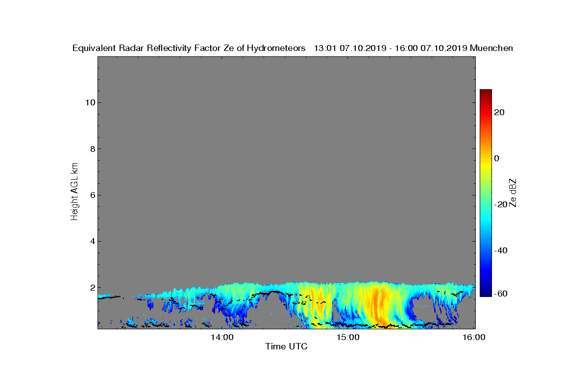Click the height tick label 4

92,241
